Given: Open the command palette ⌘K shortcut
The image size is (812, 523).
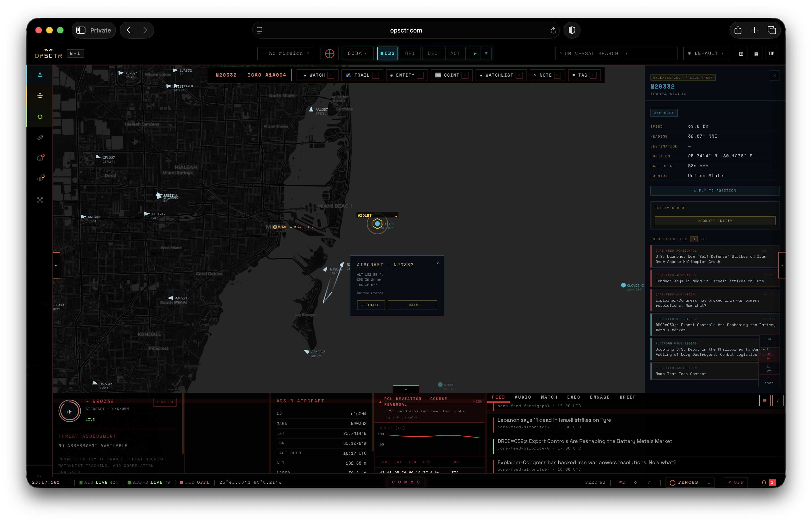Looking at the screenshot, I should point(622,482).
